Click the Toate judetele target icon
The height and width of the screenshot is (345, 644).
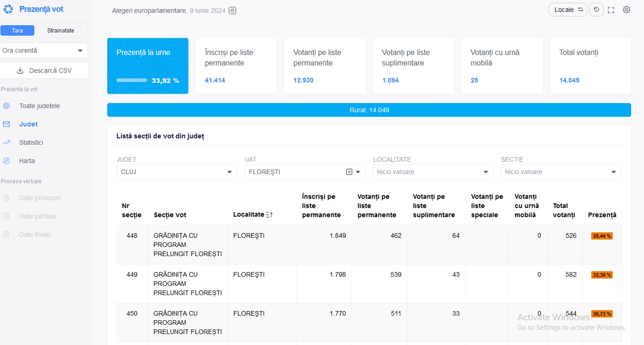6,106
